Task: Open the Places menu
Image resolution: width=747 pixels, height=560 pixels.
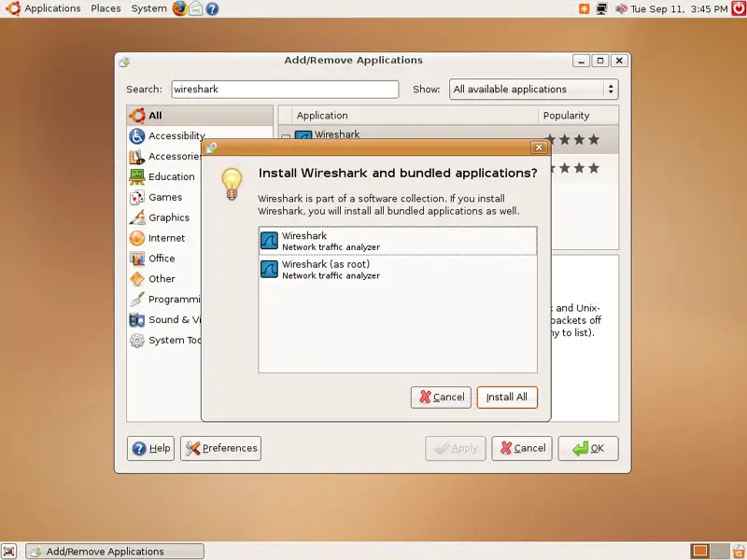Action: (x=106, y=8)
